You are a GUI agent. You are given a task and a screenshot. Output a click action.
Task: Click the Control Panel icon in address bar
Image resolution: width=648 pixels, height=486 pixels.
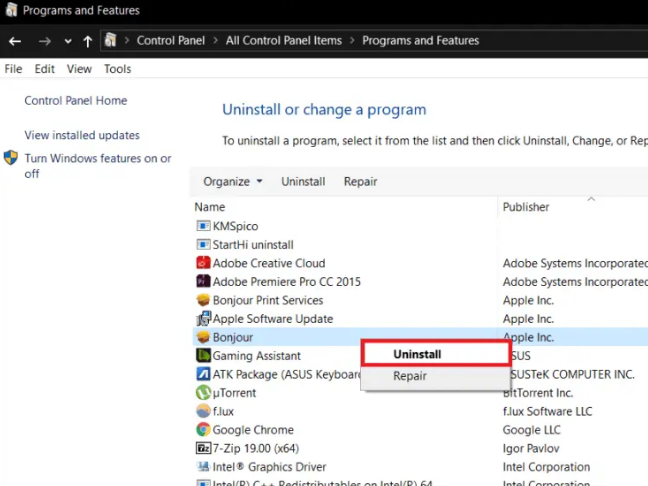click(x=110, y=40)
